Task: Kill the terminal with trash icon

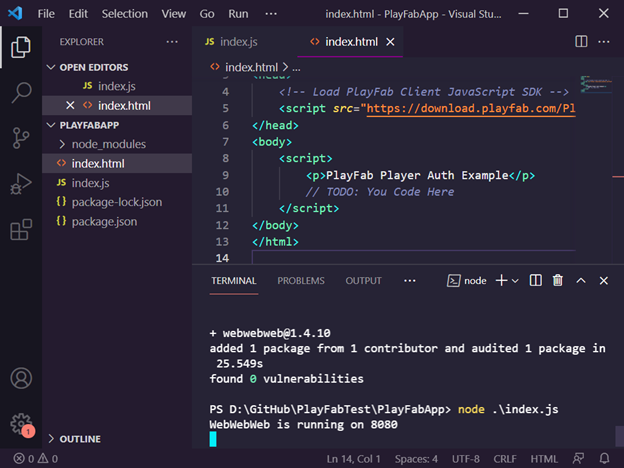Action: 558,281
